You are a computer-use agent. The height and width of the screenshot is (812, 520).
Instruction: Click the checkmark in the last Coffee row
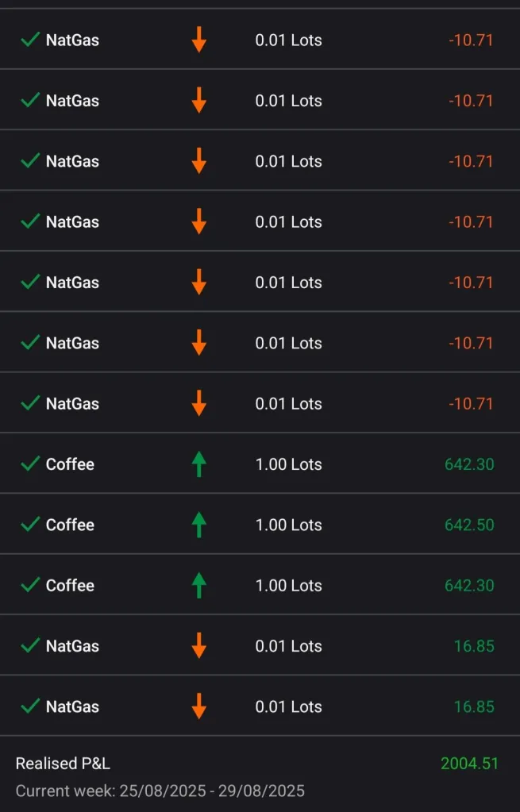pyautogui.click(x=30, y=586)
